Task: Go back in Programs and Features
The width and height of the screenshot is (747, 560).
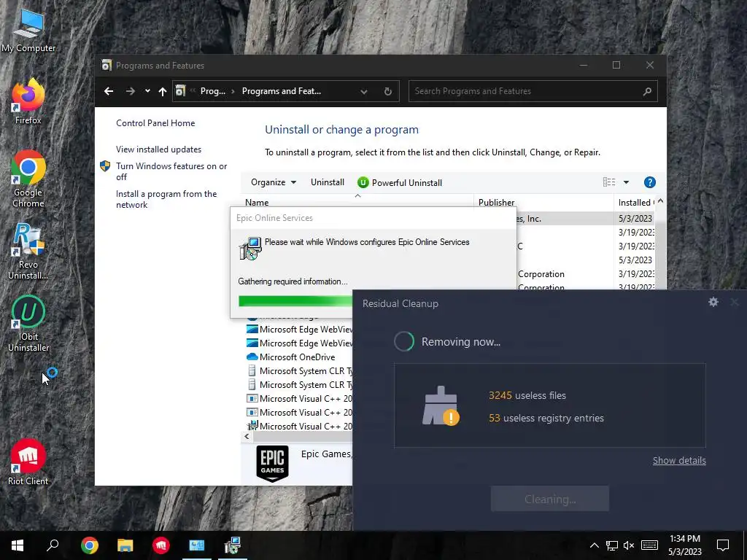Action: click(109, 91)
